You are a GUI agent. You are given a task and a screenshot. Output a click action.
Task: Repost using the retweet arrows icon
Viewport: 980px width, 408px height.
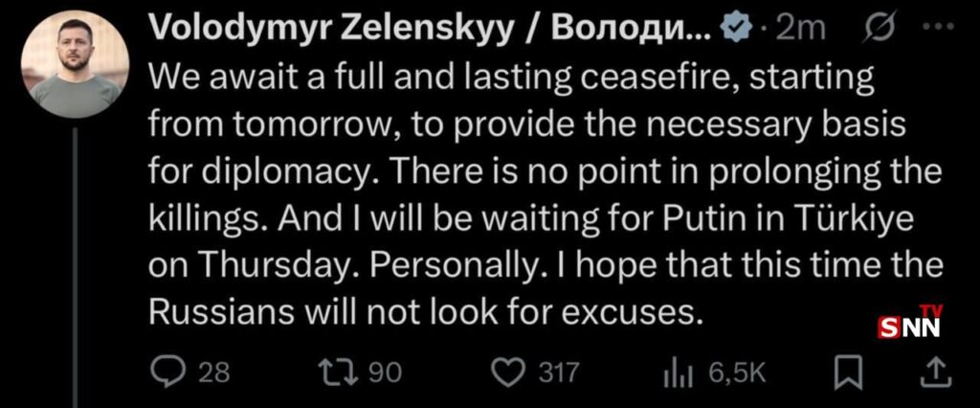[339, 374]
